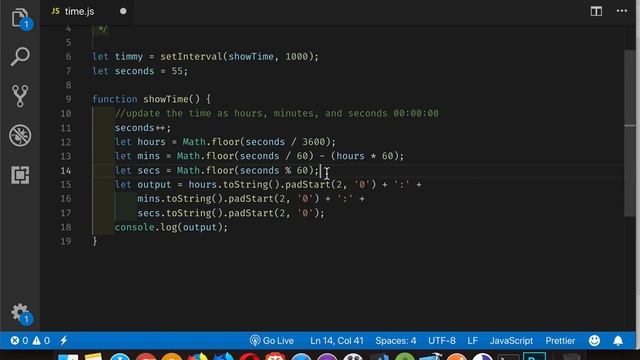Image resolution: width=640 pixels, height=360 pixels.
Task: Send feedback with the smiley icon
Action: tap(594, 340)
